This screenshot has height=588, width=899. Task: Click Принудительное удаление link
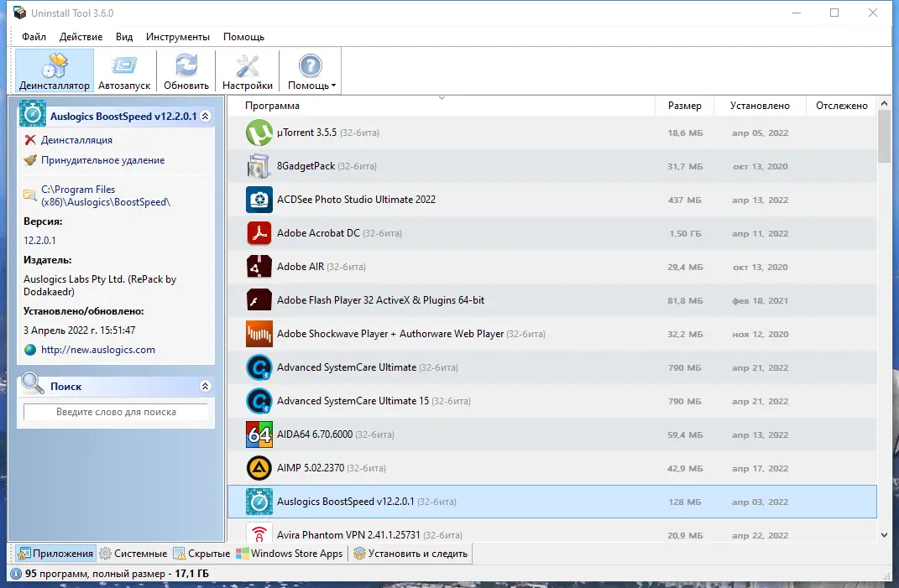[x=102, y=160]
